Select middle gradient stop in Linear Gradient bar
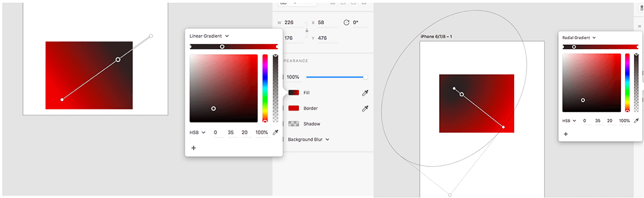 tap(222, 47)
